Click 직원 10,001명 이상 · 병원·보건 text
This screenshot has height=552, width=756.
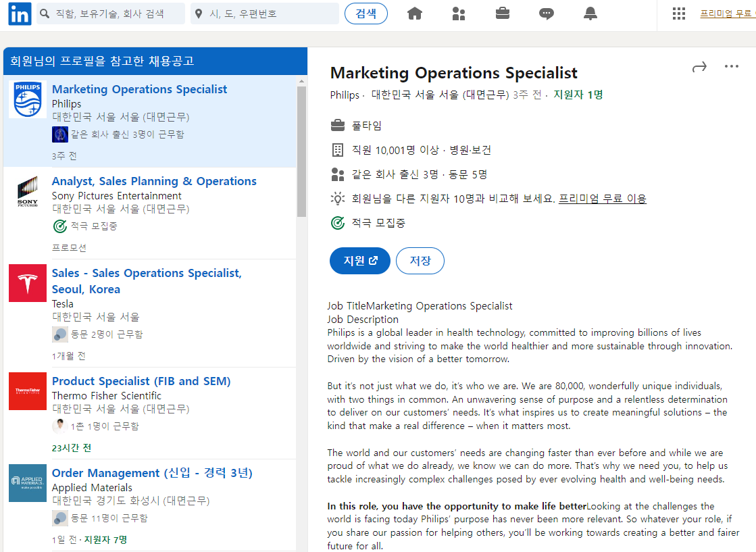coord(422,151)
